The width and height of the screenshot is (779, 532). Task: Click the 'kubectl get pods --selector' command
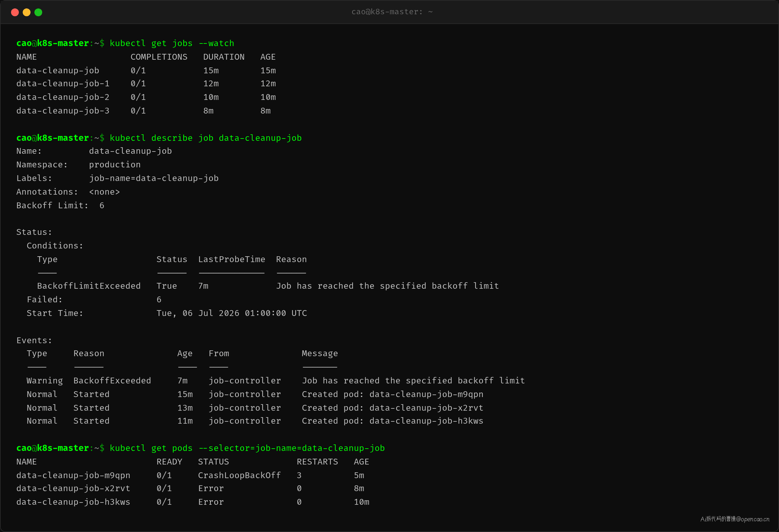click(247, 448)
